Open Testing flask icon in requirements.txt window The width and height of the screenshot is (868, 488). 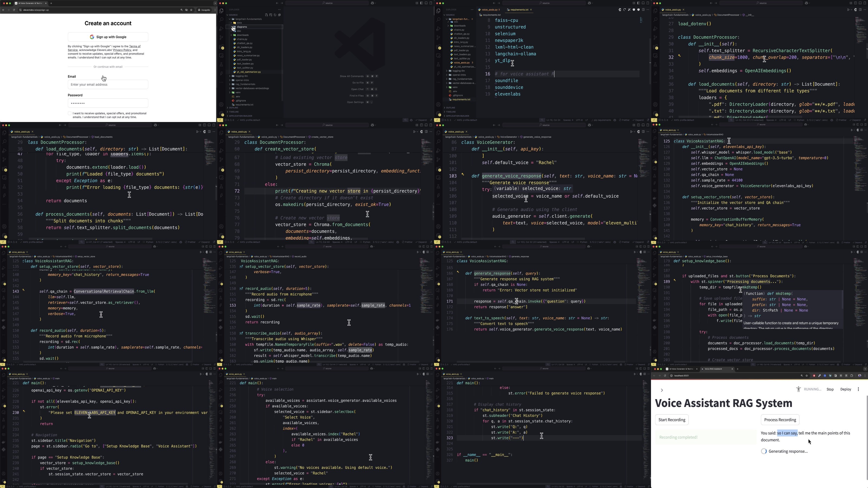(x=438, y=64)
